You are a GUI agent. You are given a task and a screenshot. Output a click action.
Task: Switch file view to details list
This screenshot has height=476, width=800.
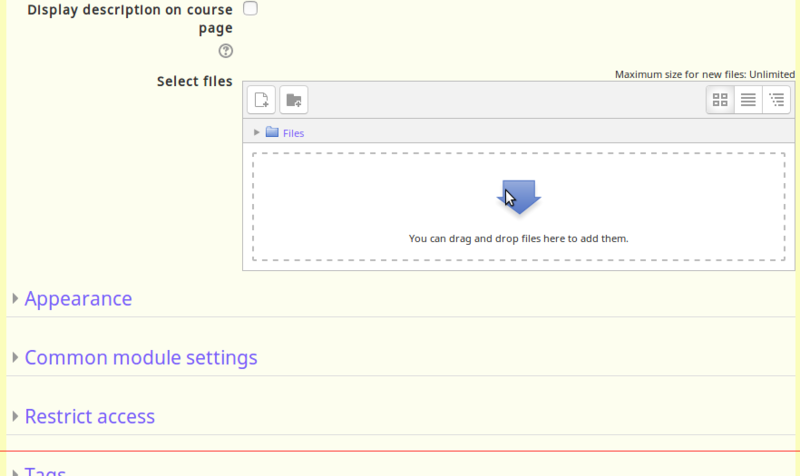tap(748, 99)
